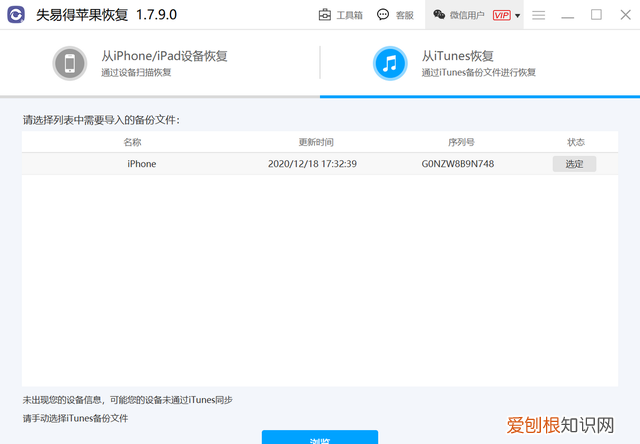Click the 浏览 browse button
The height and width of the screenshot is (444, 640).
tap(320, 437)
